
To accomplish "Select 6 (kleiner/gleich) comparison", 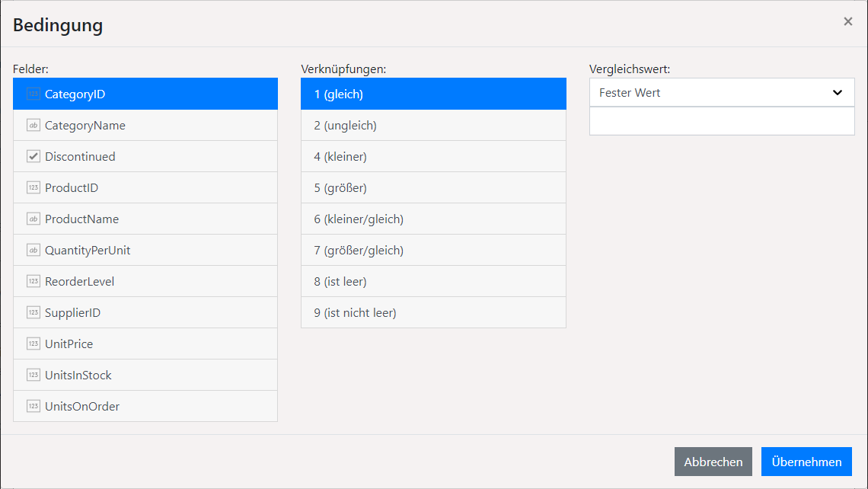I will (x=432, y=219).
